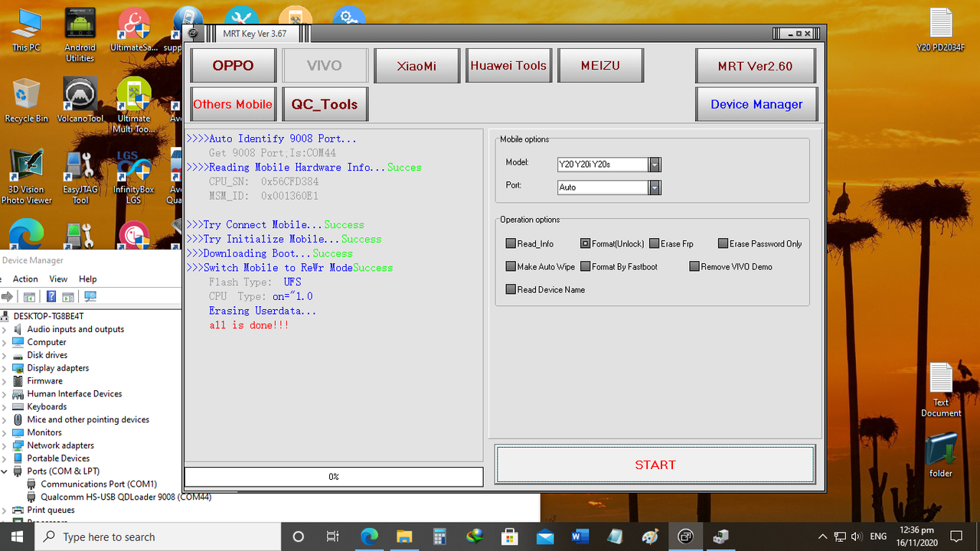Open the QC_Tools tab
The image size is (980, 551).
(325, 104)
